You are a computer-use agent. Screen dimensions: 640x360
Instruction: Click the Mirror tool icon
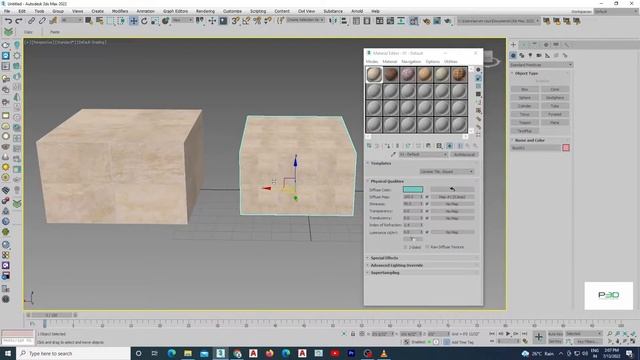[x=333, y=20]
